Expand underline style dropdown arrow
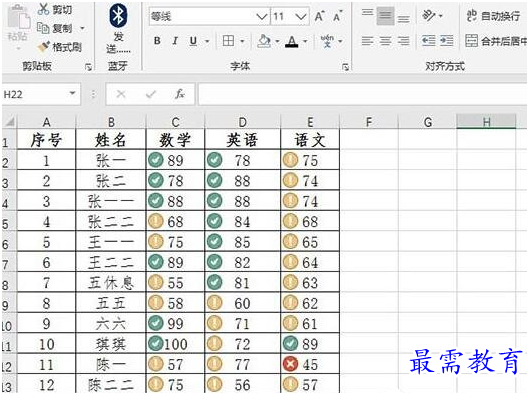The image size is (531, 393). click(x=207, y=41)
